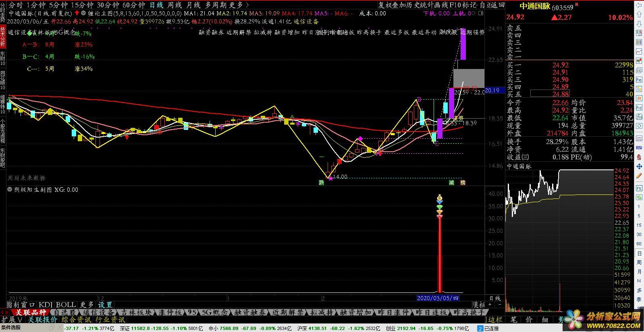
Task: Click the 20.19 price axis marker
Action: click(x=494, y=90)
